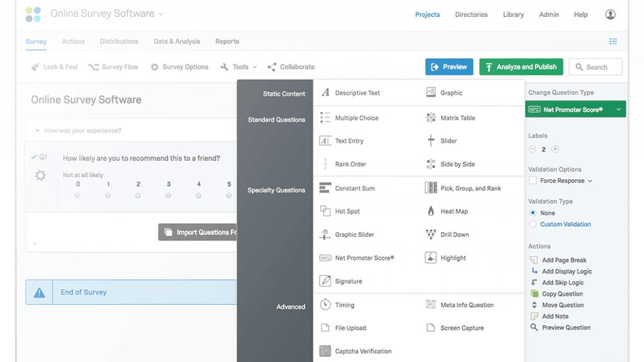Select the None validation type radio button
This screenshot has height=362, width=644.
(x=533, y=213)
